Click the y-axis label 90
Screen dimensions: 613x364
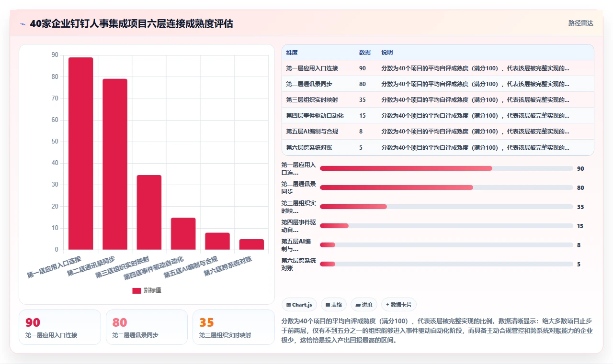[x=55, y=55]
